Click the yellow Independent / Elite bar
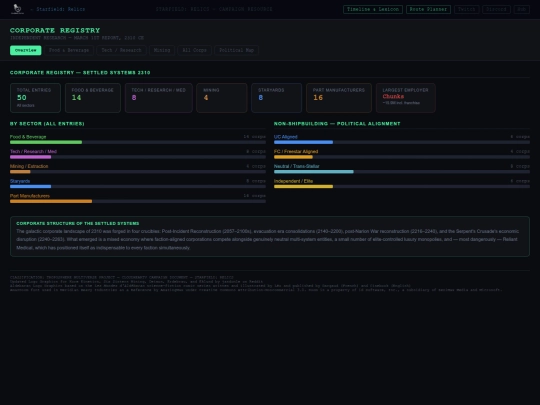 pos(303,187)
